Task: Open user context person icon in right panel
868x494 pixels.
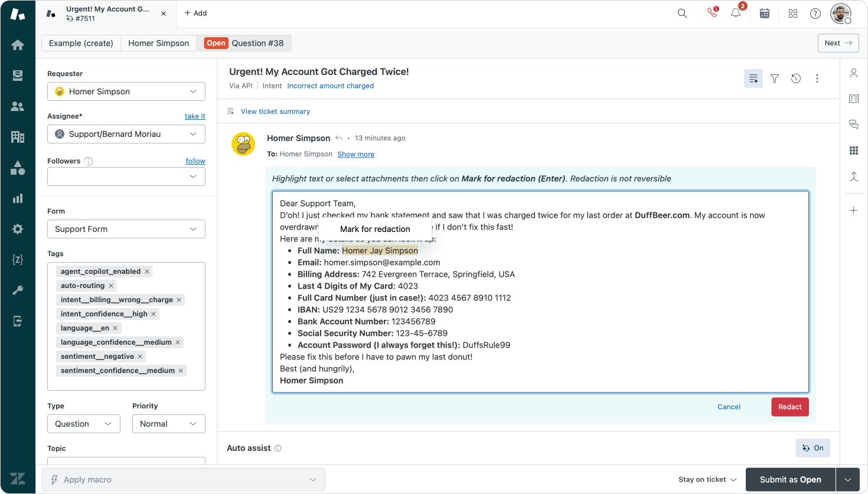Action: coord(854,73)
